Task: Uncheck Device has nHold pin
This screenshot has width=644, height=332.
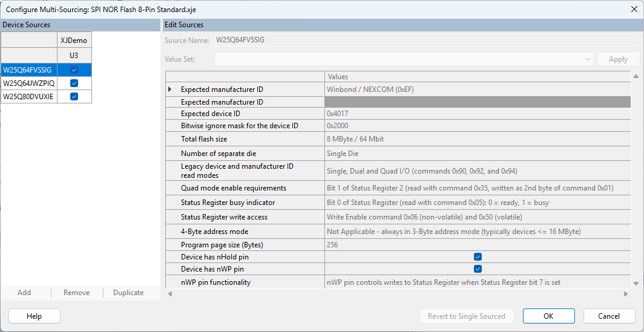Action: (x=478, y=257)
